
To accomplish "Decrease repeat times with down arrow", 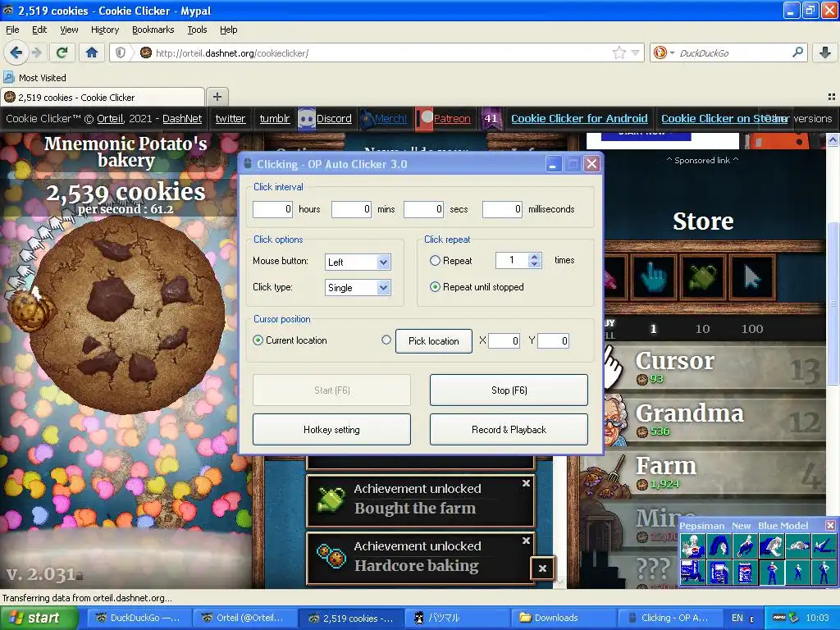I will 534,264.
